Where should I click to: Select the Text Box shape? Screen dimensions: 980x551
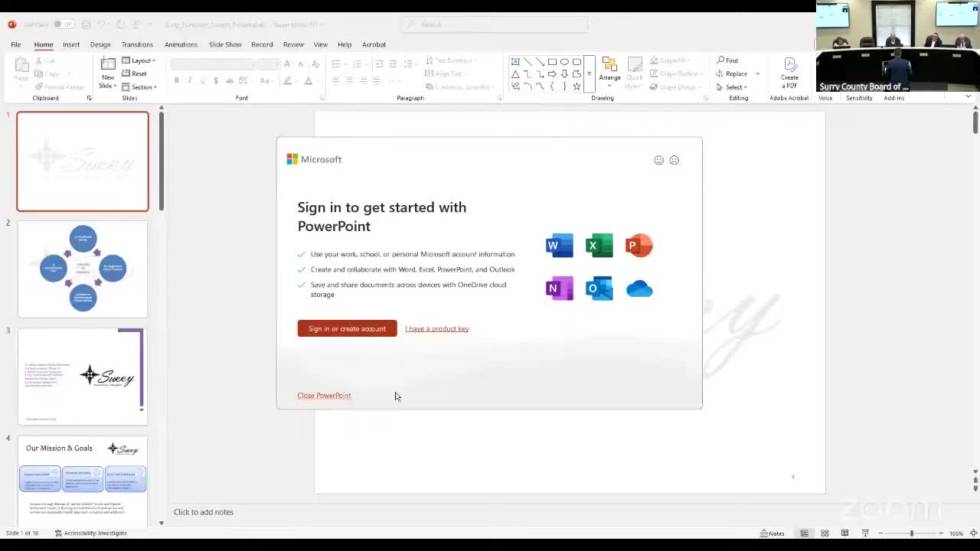pos(515,61)
